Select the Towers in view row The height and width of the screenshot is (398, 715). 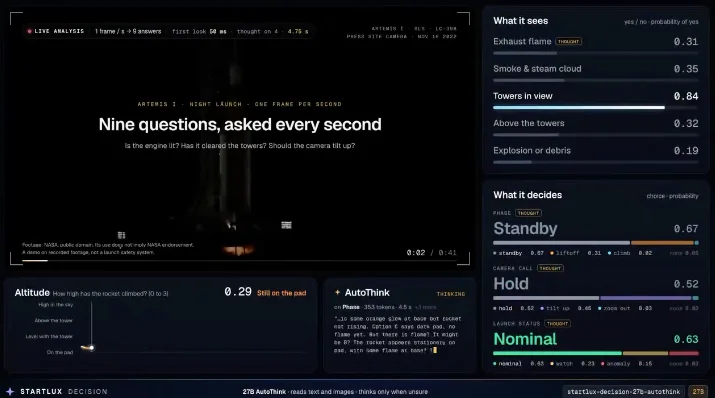tap(596, 101)
